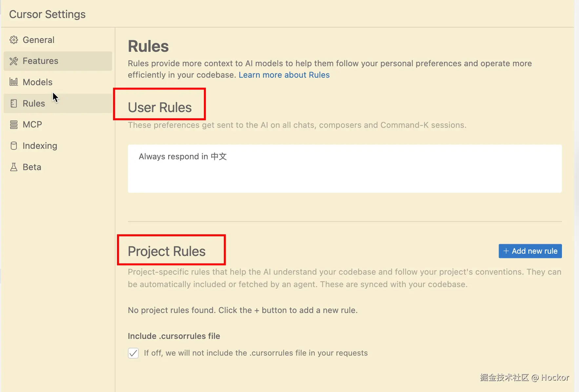Uncheck the Include .cursorrules file checkbox
The width and height of the screenshot is (579, 392).
coord(133,353)
